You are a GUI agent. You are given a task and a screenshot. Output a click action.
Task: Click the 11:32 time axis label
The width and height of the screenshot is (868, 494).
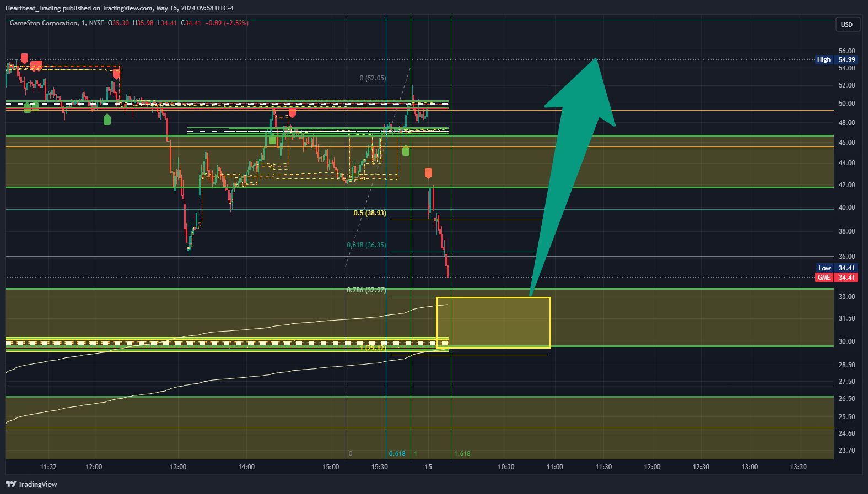pos(48,467)
